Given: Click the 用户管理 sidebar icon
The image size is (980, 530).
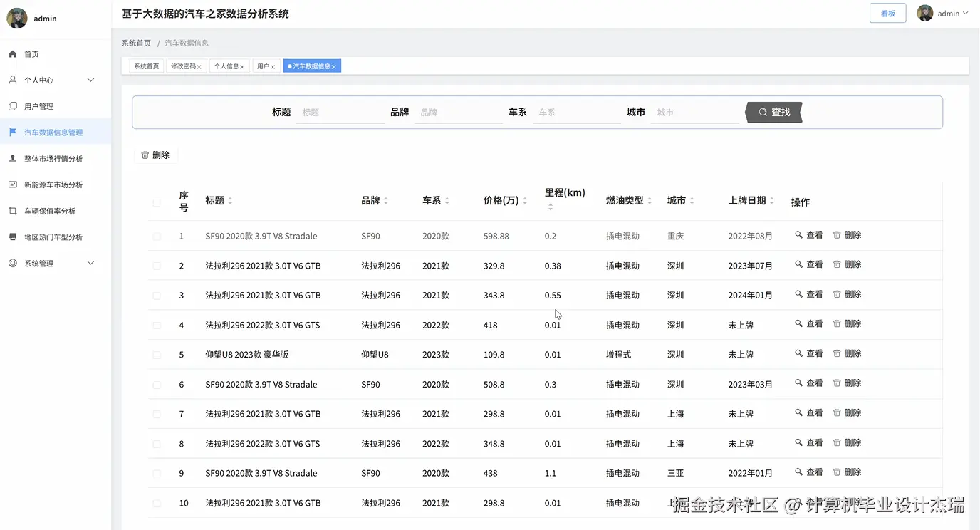Looking at the screenshot, I should 13,106.
